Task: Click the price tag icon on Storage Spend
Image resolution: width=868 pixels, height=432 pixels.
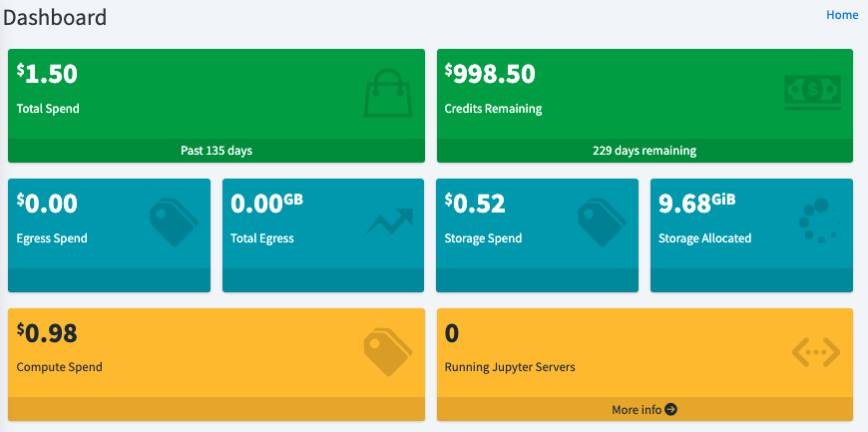Action: (x=603, y=222)
